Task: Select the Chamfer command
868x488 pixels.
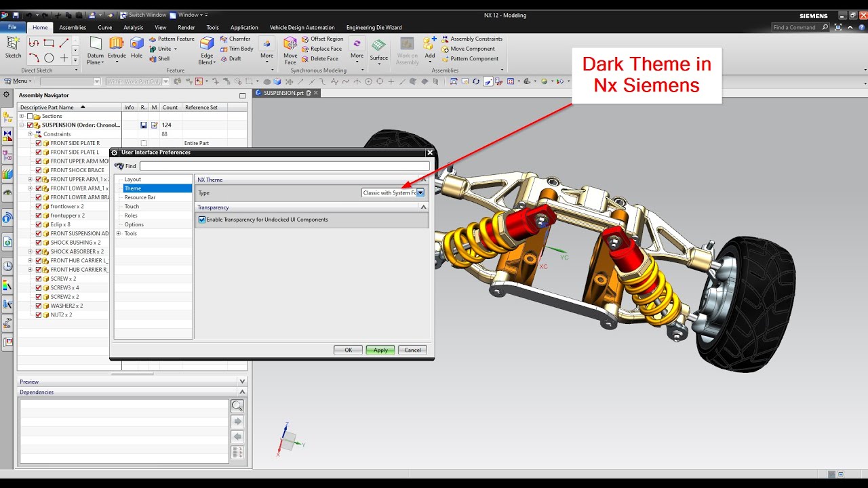Action: pyautogui.click(x=235, y=39)
